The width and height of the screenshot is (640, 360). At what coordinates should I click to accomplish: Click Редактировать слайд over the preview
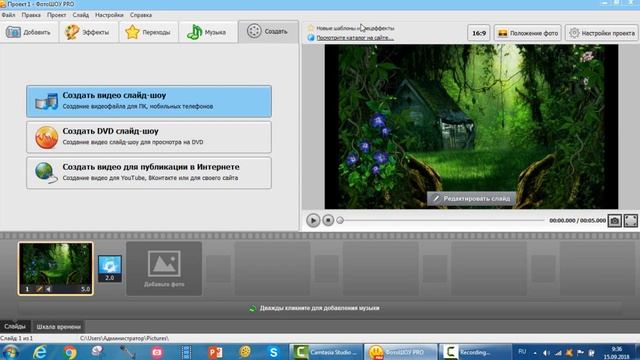click(471, 198)
